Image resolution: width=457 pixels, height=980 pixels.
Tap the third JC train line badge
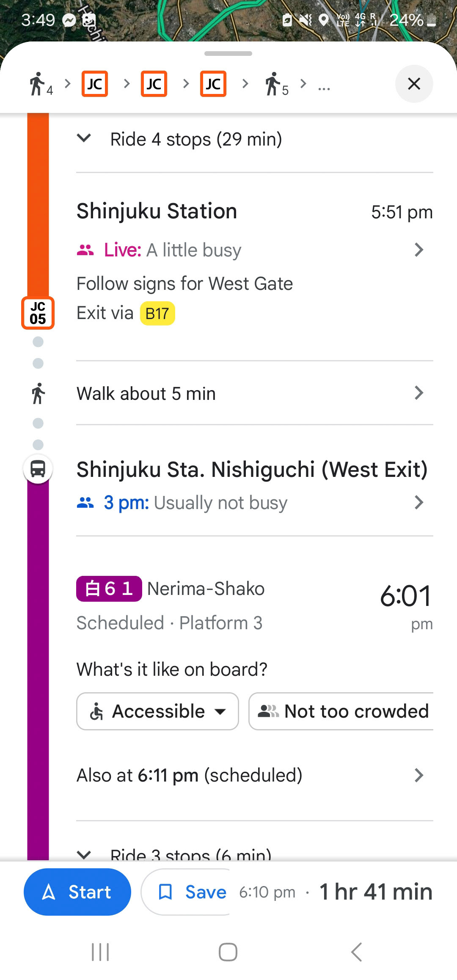click(213, 84)
